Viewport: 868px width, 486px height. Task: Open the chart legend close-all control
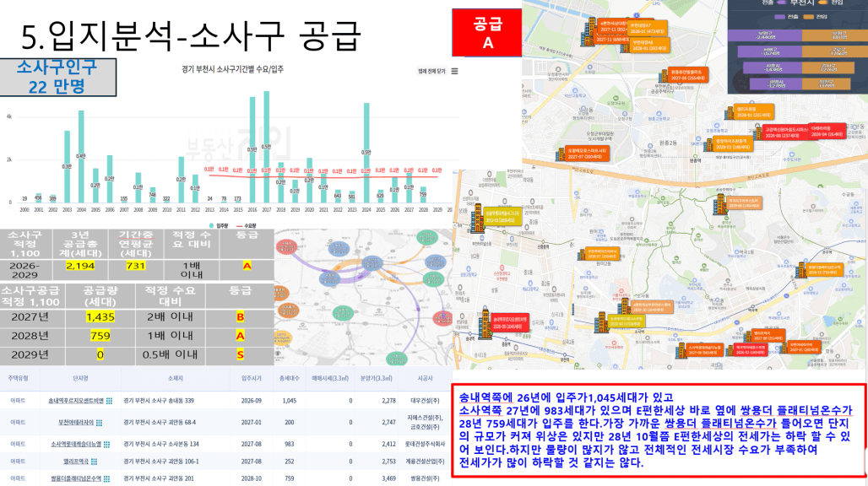pyautogui.click(x=431, y=72)
